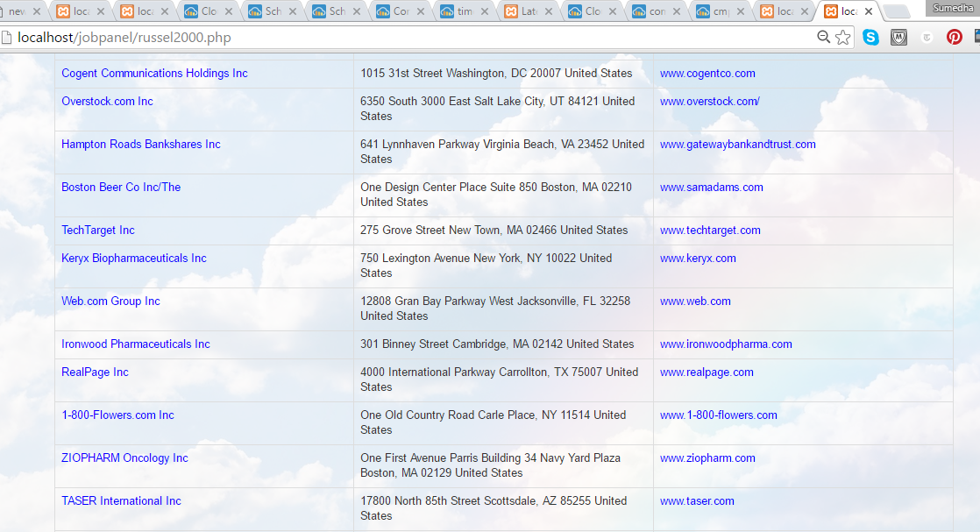Switch to the 'nev' tab
Image resolution: width=980 pixels, height=532 pixels.
click(17, 11)
